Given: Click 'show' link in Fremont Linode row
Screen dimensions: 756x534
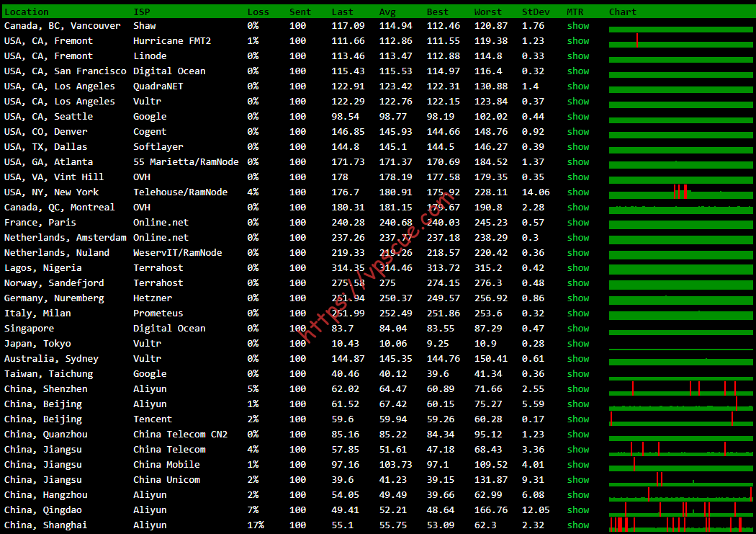Looking at the screenshot, I should pos(578,56).
